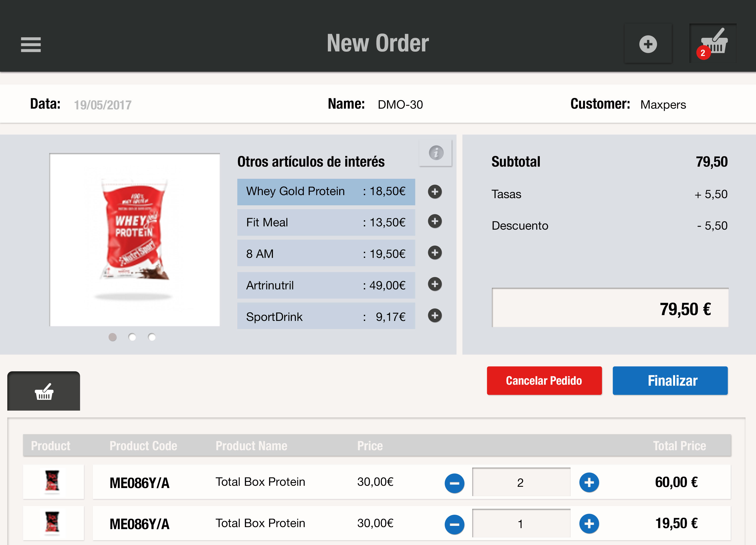Viewport: 756px width, 545px height.
Task: Select the Whey Gold Protein row
Action: click(326, 192)
